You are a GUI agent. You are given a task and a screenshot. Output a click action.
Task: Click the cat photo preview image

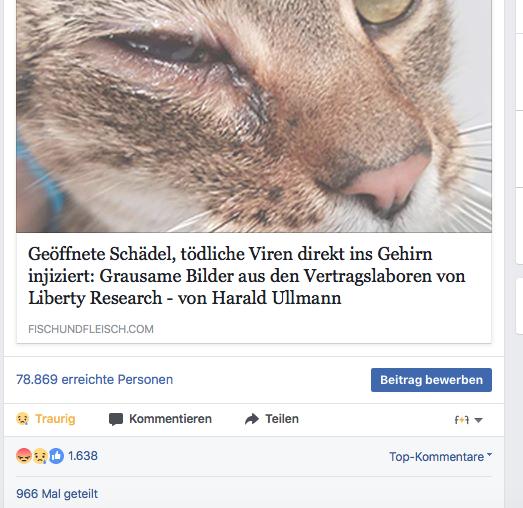(254, 116)
